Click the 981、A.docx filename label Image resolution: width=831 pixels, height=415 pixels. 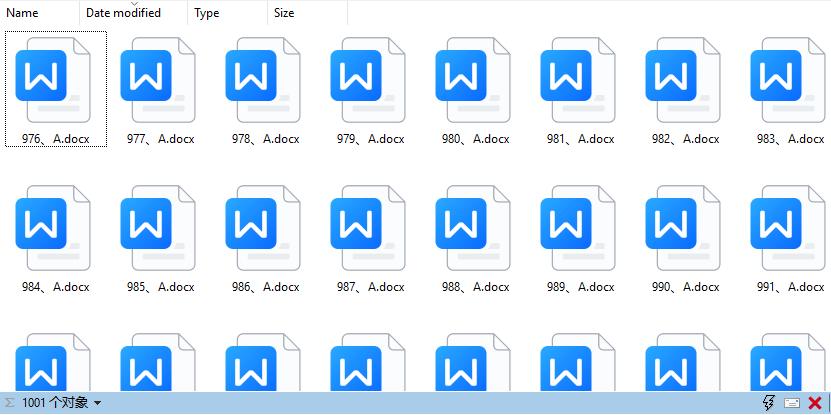point(580,139)
